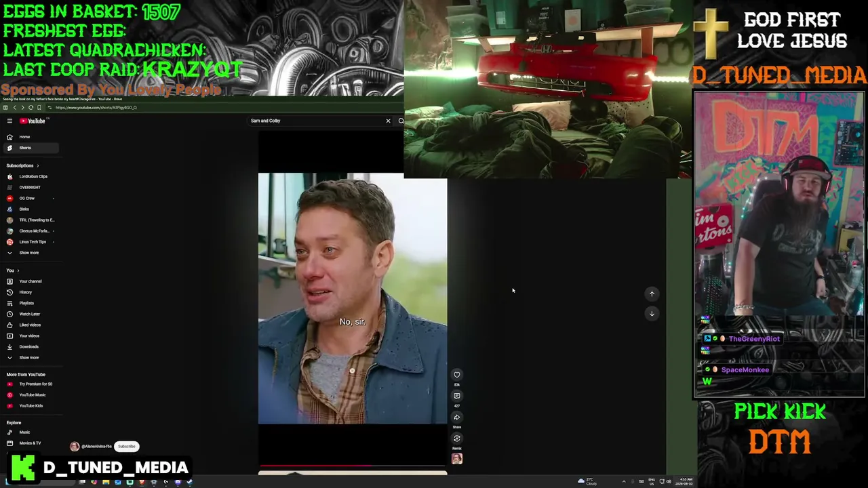This screenshot has width=868, height=488.
Task: Open the taskbar weather widget
Action: 587,481
